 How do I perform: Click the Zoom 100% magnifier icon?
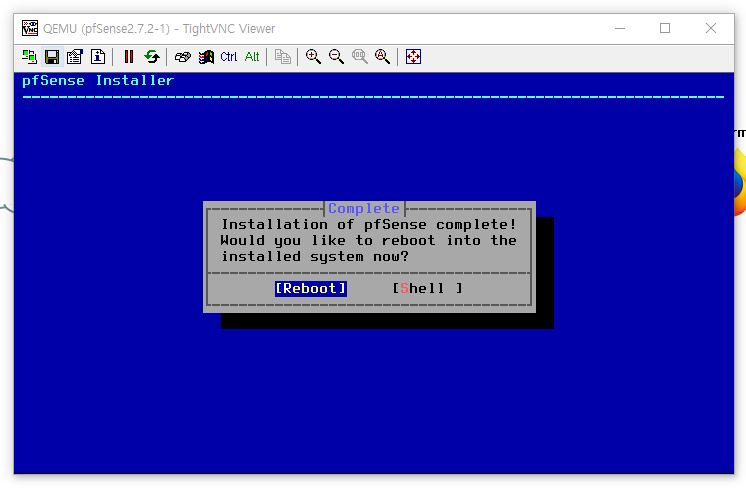click(360, 57)
